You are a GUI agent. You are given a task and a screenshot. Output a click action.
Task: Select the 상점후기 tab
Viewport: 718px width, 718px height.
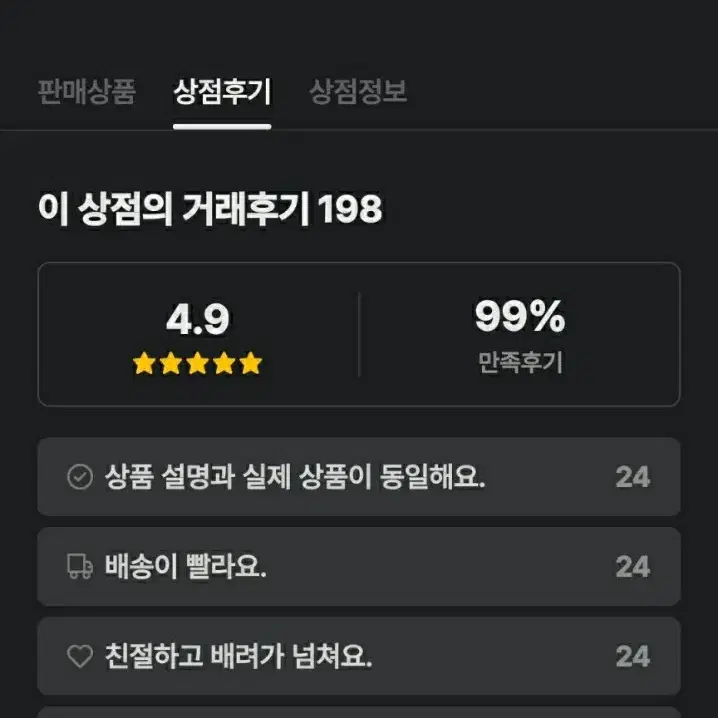pyautogui.click(x=222, y=92)
